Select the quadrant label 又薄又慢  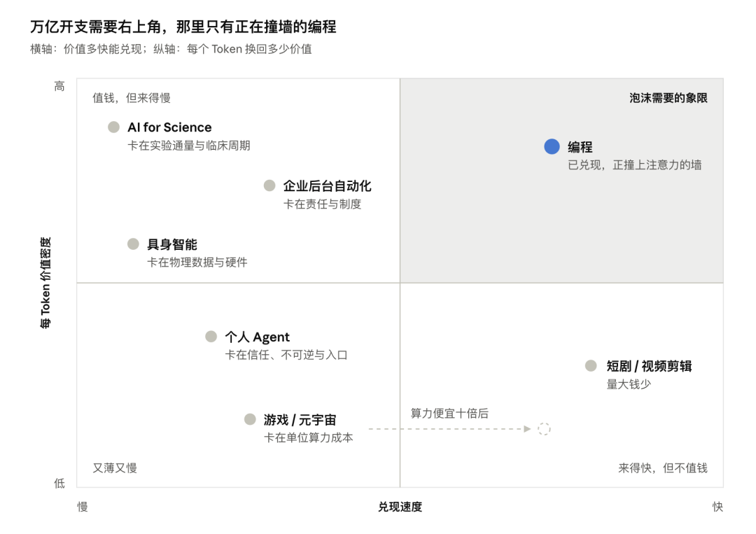115,468
